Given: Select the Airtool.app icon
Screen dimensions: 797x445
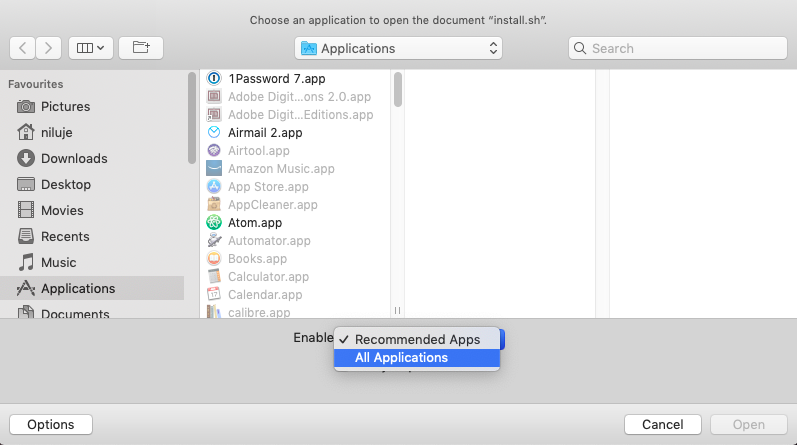Looking at the screenshot, I should (x=214, y=151).
